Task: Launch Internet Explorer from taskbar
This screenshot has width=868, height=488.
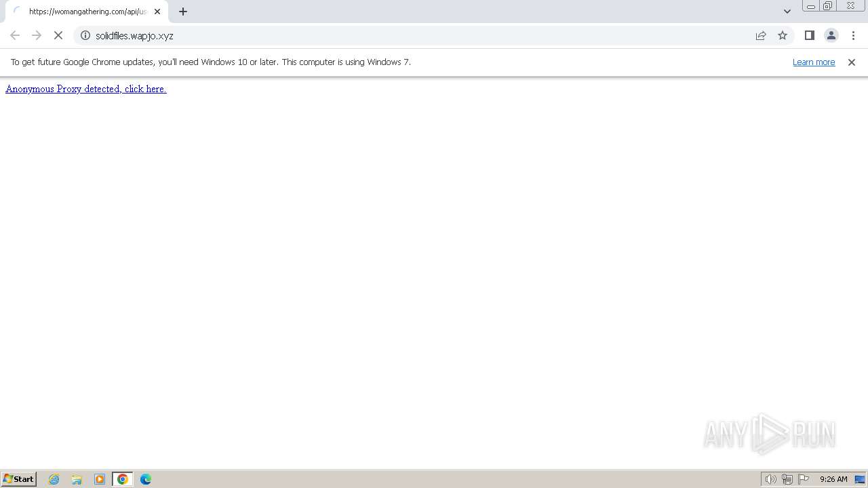Action: coord(54,479)
